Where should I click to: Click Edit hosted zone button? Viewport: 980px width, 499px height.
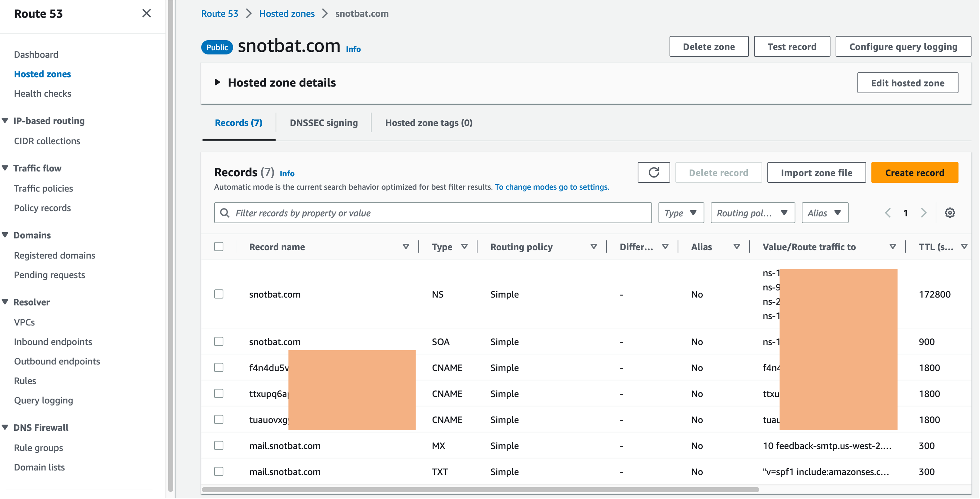(907, 83)
